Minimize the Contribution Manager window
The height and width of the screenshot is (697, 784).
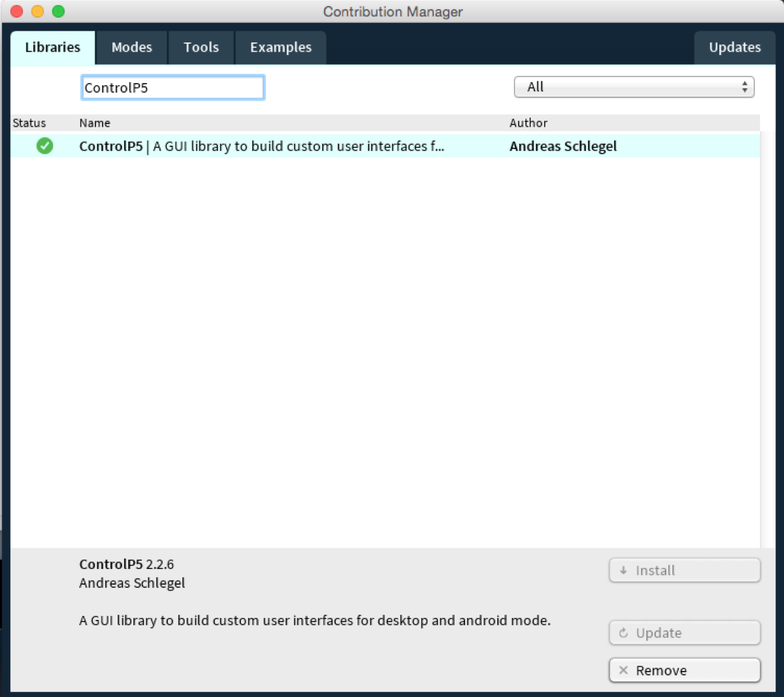[38, 11]
